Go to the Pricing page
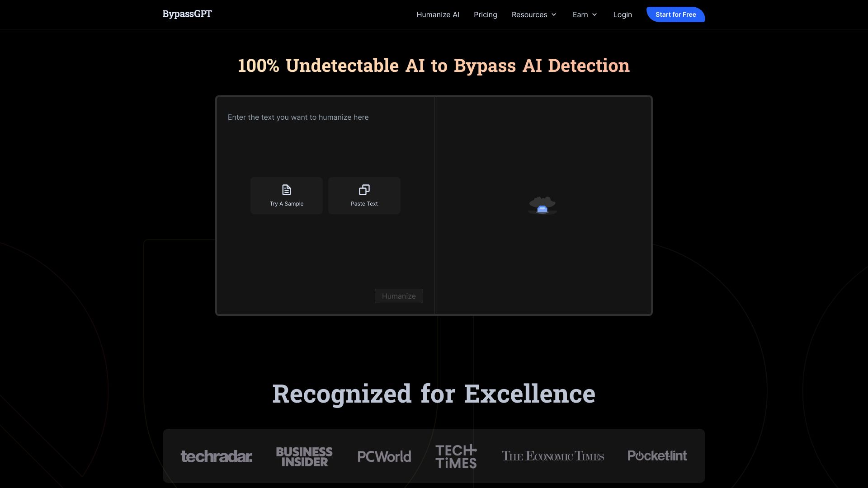The image size is (868, 488). point(485,14)
